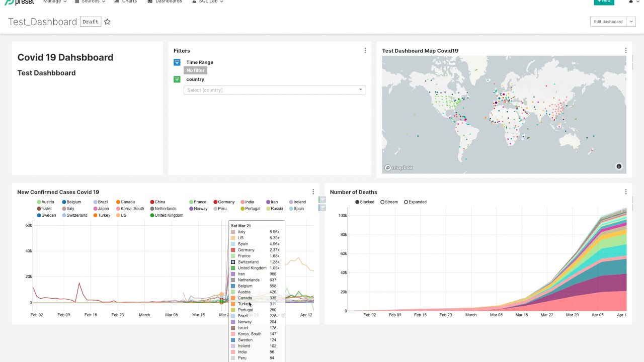Toggle Switzerland series in the legend

tap(75, 215)
